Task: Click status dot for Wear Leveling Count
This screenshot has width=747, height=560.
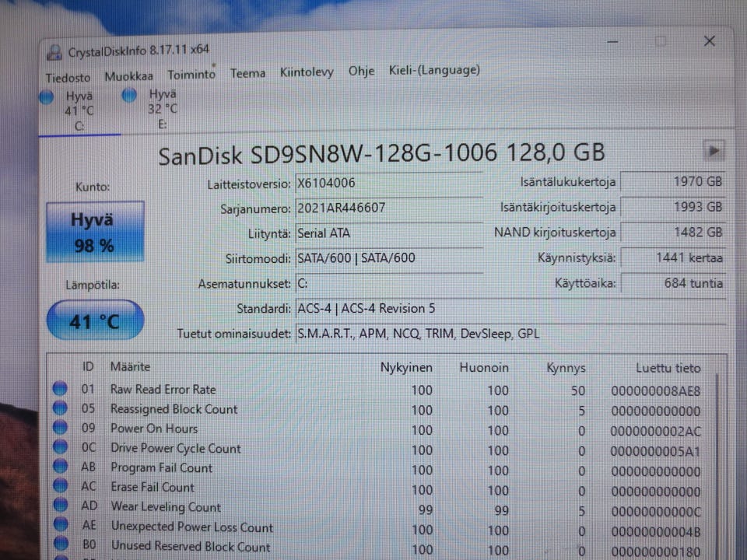Action: 61,504
